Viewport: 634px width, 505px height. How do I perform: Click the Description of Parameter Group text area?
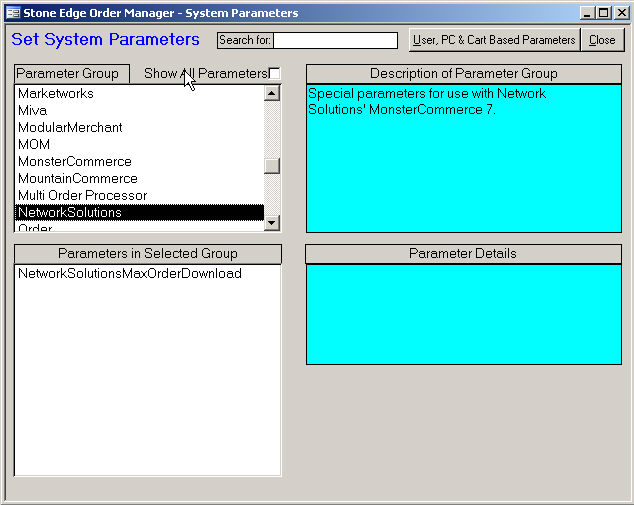coord(464,158)
